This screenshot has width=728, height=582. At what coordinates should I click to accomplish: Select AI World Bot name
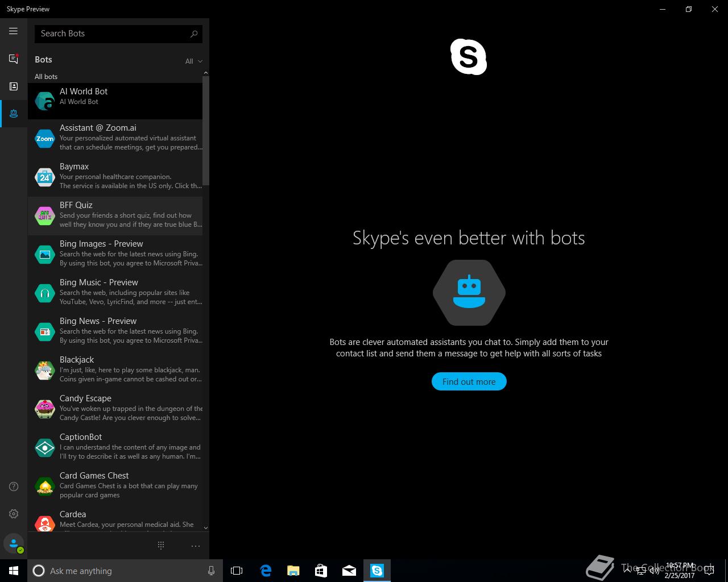[x=84, y=91]
